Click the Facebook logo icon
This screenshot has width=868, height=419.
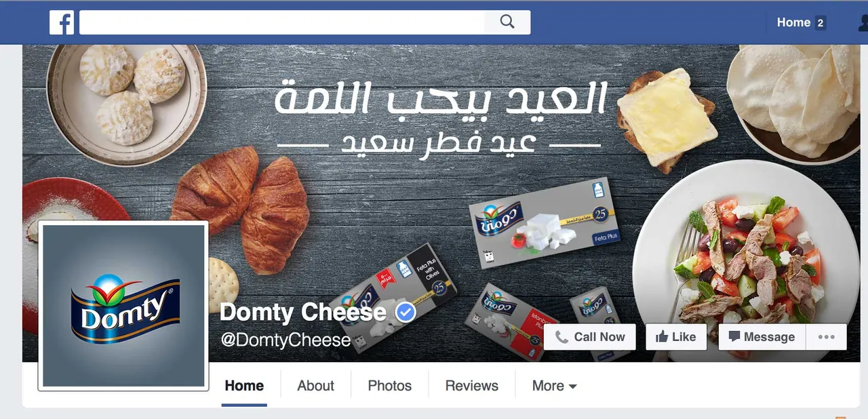62,22
